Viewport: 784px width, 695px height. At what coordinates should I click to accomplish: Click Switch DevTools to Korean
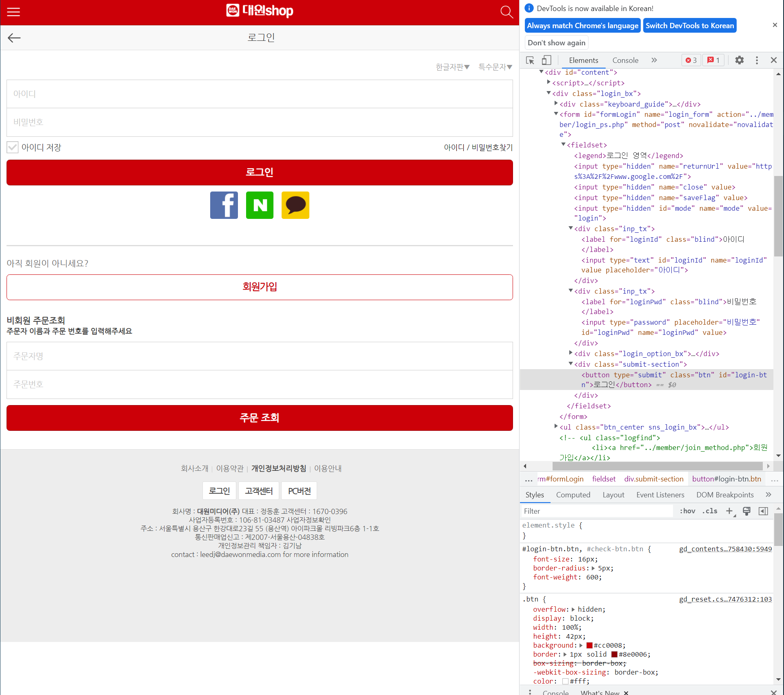[690, 25]
